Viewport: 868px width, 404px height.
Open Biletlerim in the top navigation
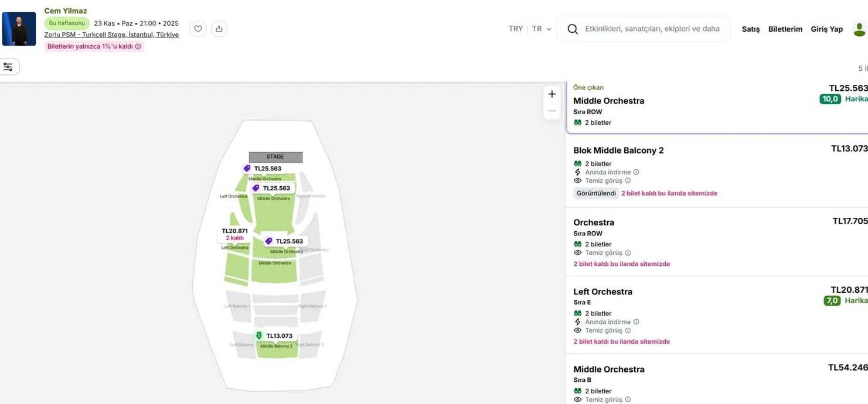[785, 29]
